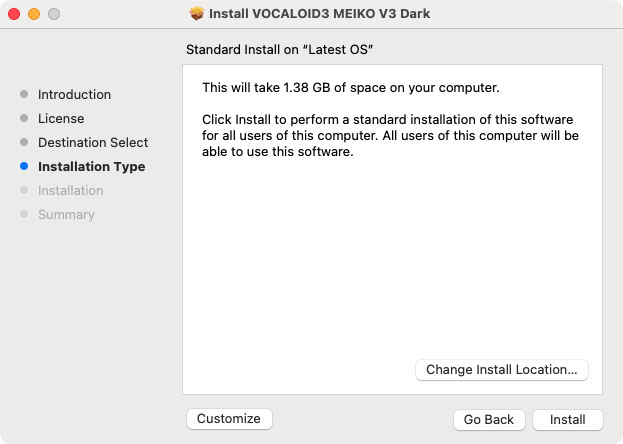
Task: Click the Destination Select step bullet dot
Action: click(x=24, y=142)
